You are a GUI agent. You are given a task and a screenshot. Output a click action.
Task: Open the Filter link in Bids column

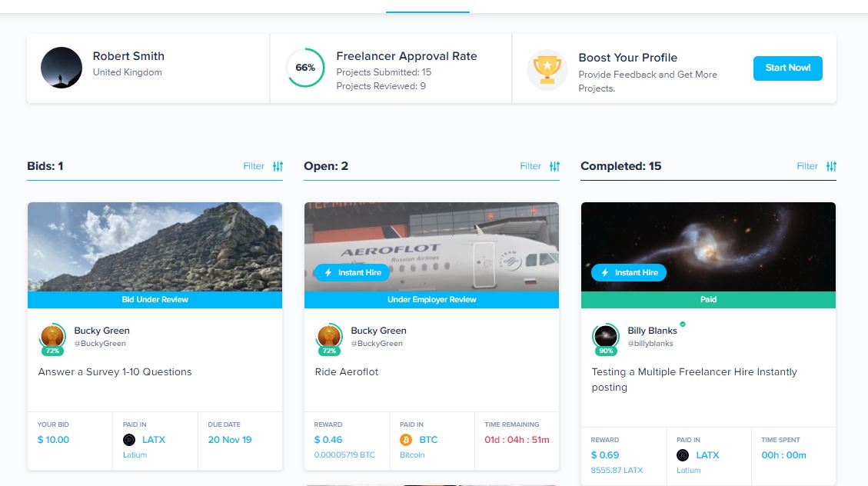tap(254, 166)
